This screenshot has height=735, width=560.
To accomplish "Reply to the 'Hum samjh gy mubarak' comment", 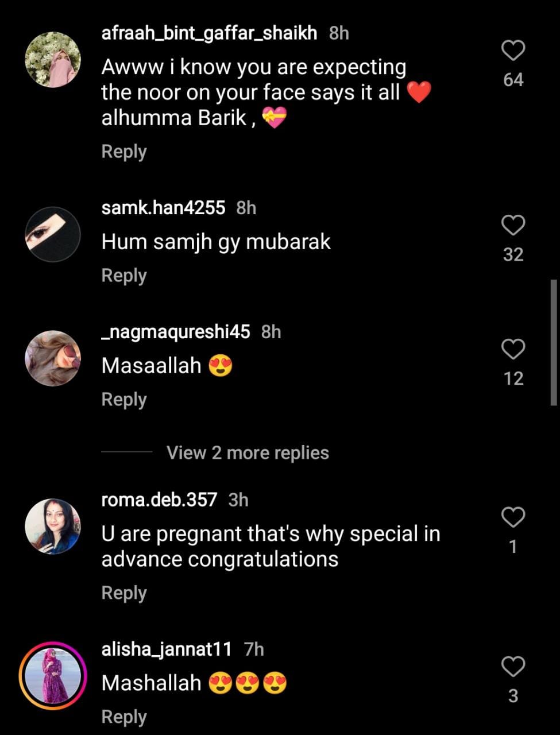I will [124, 276].
